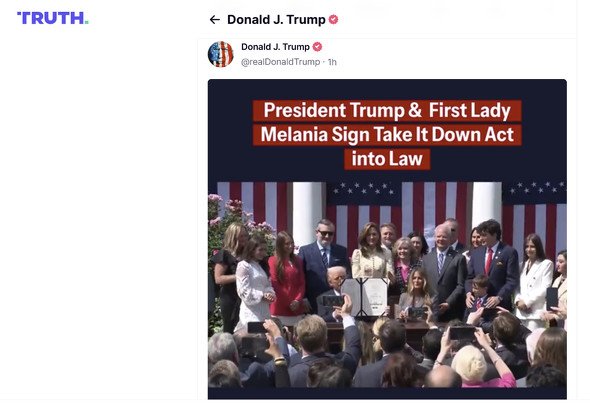This screenshot has width=590, height=405.
Task: Click the green dot in the TRUTH logo
Action: pos(87,23)
